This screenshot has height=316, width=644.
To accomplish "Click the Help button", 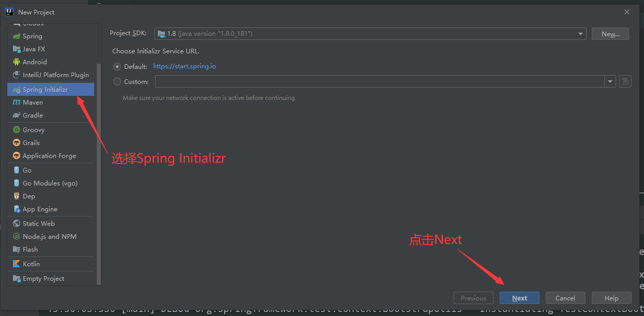I will pos(611,298).
